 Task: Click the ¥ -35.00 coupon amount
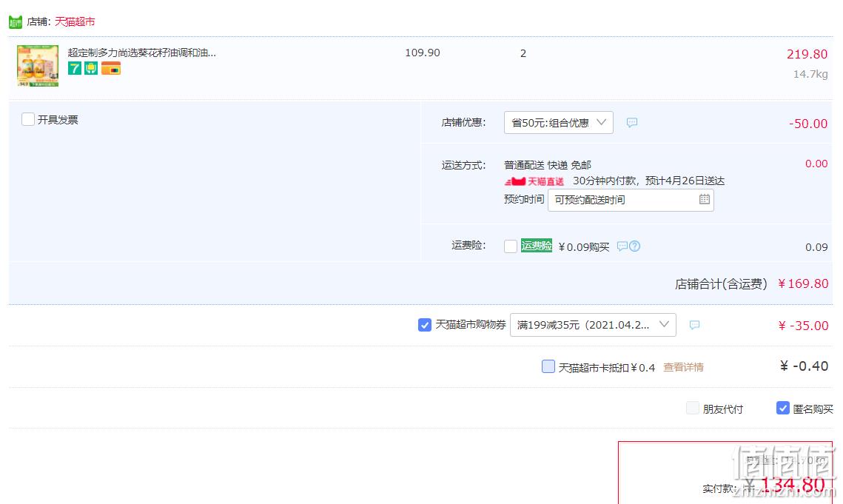[x=803, y=326]
